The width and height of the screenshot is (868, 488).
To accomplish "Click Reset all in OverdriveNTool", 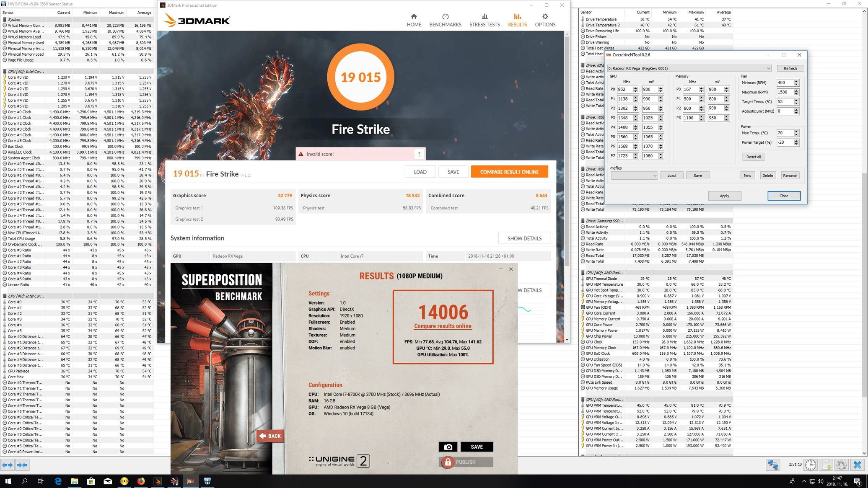I will (753, 157).
